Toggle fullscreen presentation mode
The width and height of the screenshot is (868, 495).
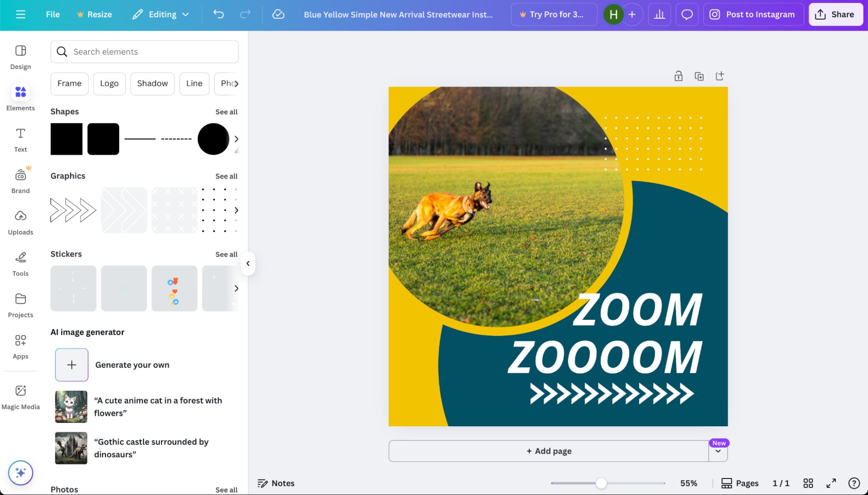(831, 483)
